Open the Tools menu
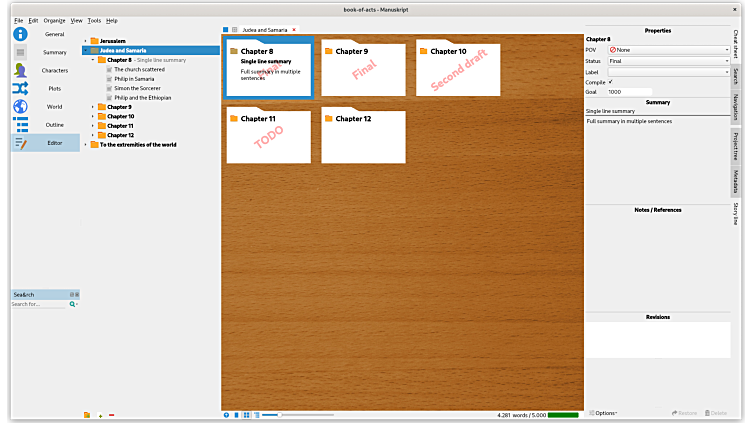The image size is (752, 423). (94, 20)
